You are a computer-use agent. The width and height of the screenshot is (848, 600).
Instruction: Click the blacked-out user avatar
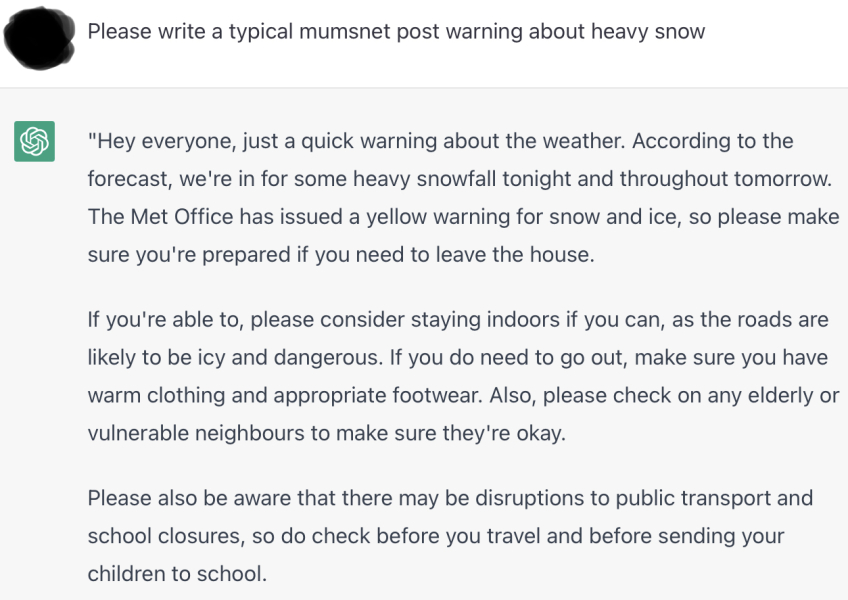(x=39, y=38)
